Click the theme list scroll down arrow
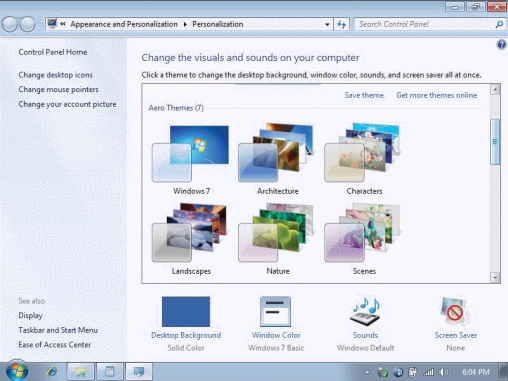Viewport: 508px width, 381px height. pos(495,277)
